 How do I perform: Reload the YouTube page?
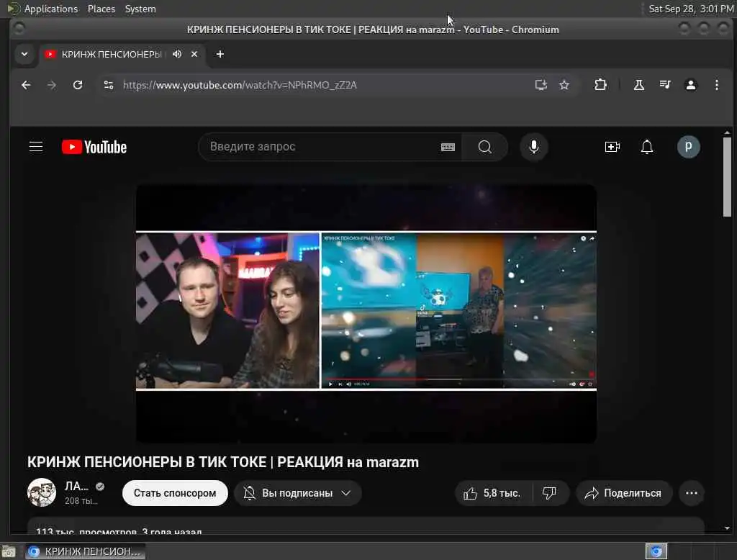(x=78, y=85)
